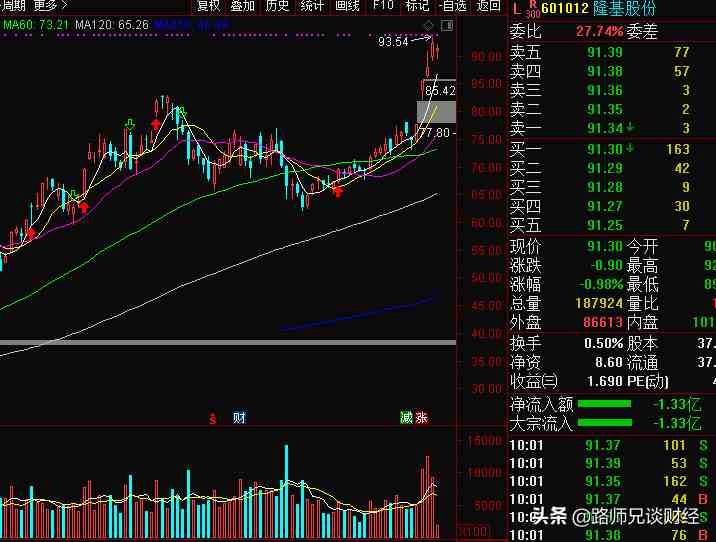This screenshot has height=542, width=716.
Task: Select the stock code 601012
Action: pos(565,8)
